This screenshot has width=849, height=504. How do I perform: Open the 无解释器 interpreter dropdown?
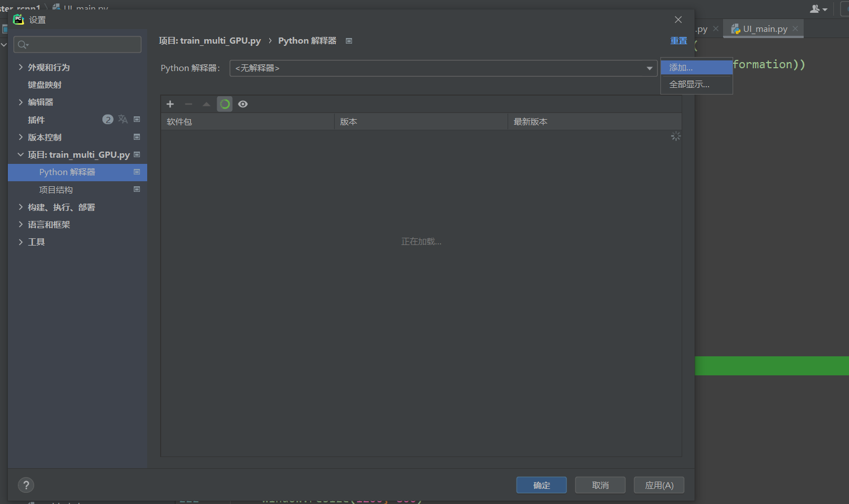443,68
